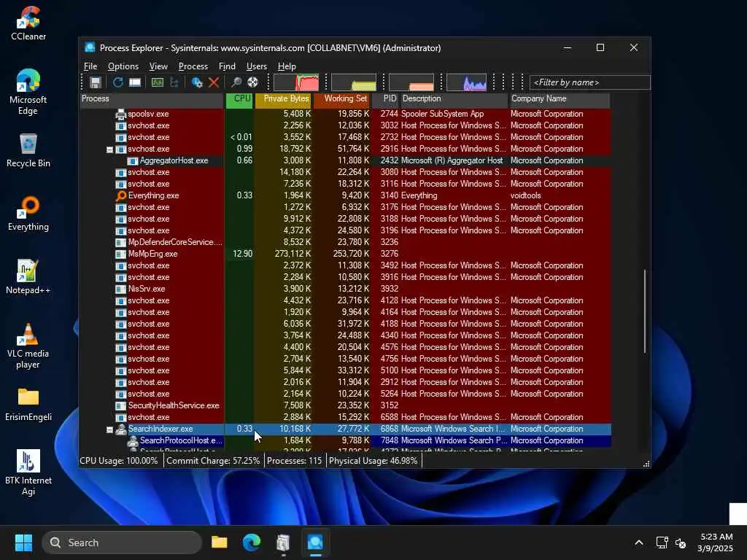The image size is (747, 560).
Task: Open the View menu
Action: pos(158,66)
